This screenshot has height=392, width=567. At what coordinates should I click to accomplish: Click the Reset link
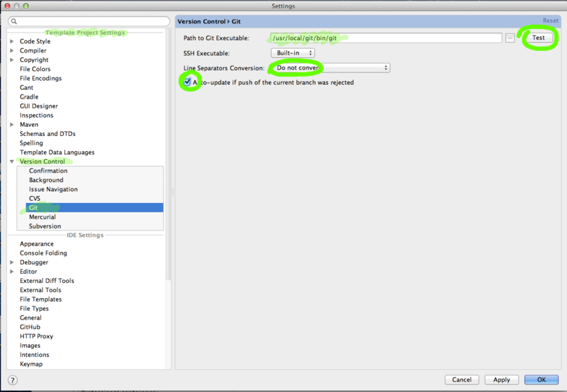550,21
